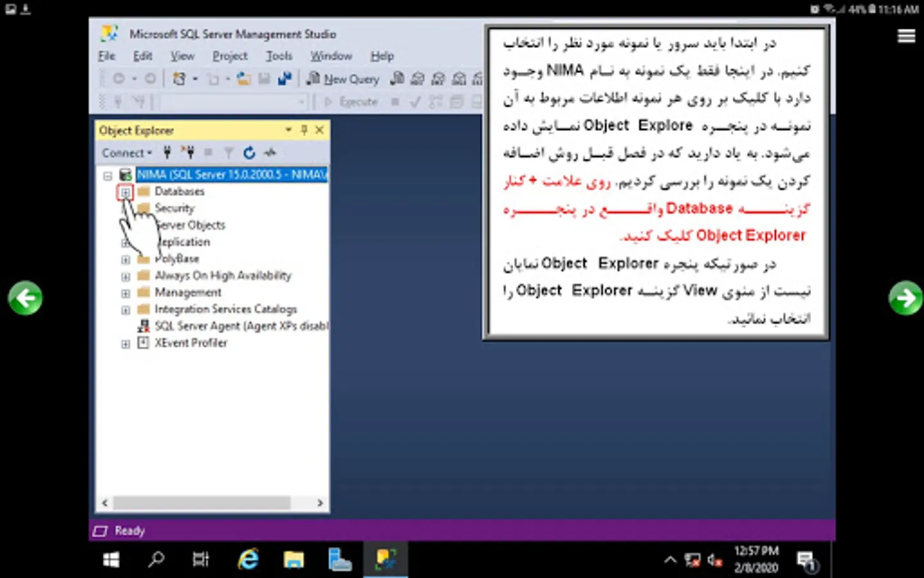Go to previous slide with green left arrow
The image size is (924, 578).
(26, 298)
